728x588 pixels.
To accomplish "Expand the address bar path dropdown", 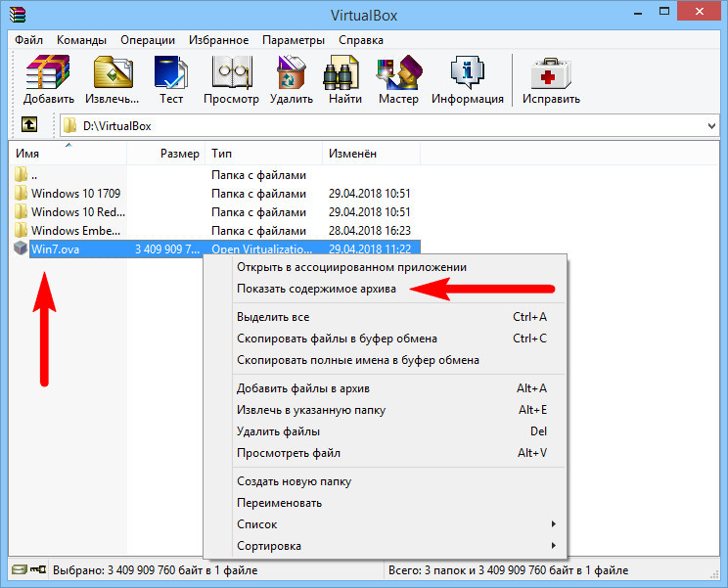I will pyautogui.click(x=711, y=126).
